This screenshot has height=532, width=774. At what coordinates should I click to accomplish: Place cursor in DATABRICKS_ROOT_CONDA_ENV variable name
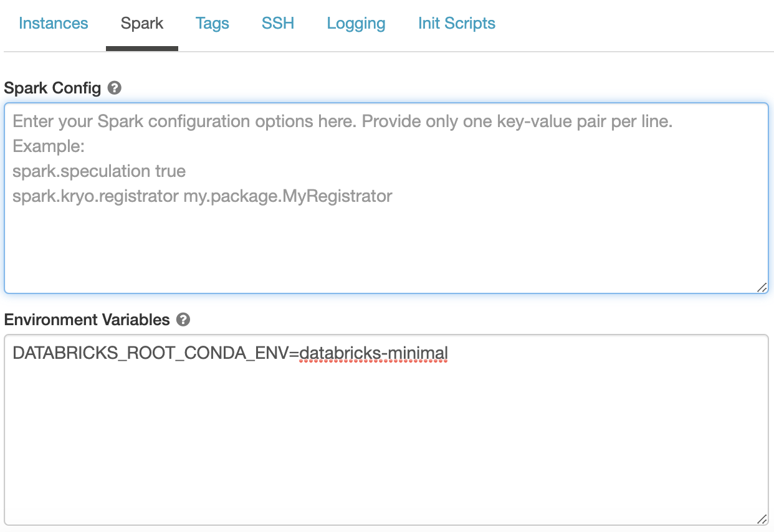point(150,354)
